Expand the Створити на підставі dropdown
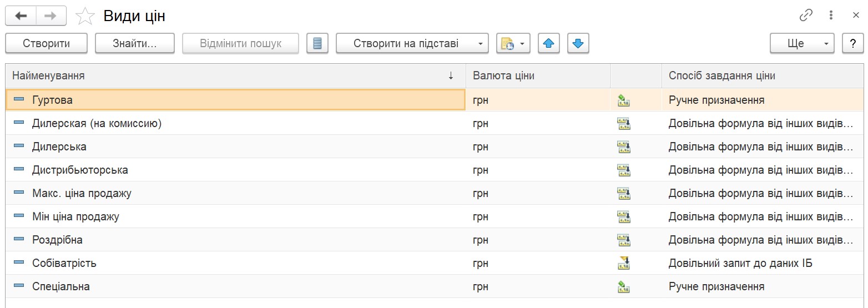The height and width of the screenshot is (308, 868). click(412, 43)
